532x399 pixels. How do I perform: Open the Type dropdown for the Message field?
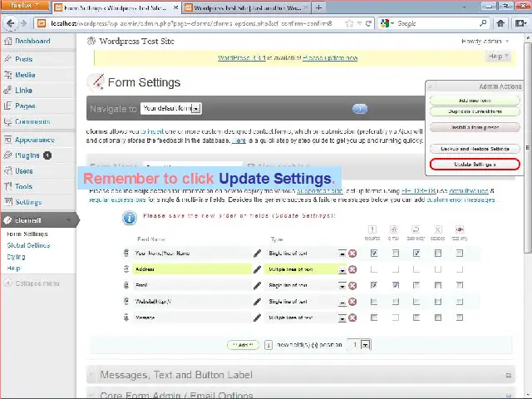pyautogui.click(x=342, y=318)
